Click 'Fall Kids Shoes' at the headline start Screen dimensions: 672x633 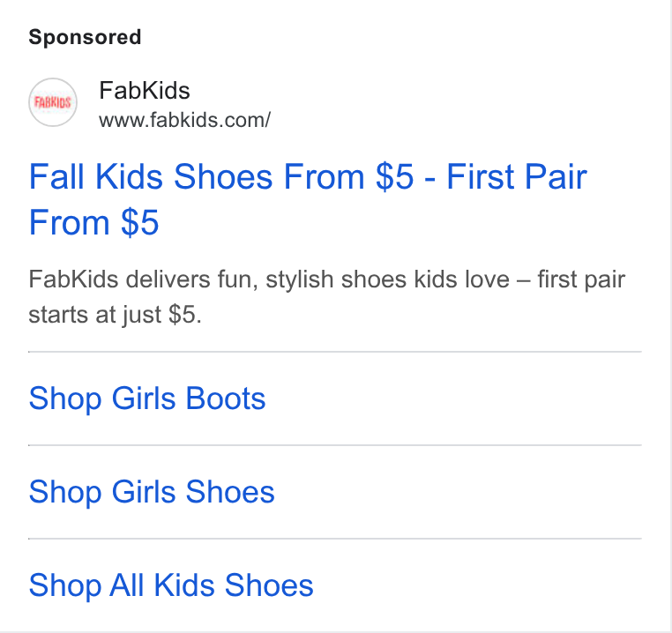pyautogui.click(x=151, y=176)
